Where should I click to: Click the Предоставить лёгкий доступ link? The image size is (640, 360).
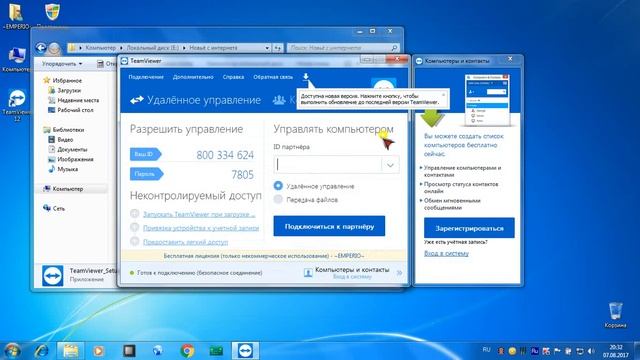[185, 242]
